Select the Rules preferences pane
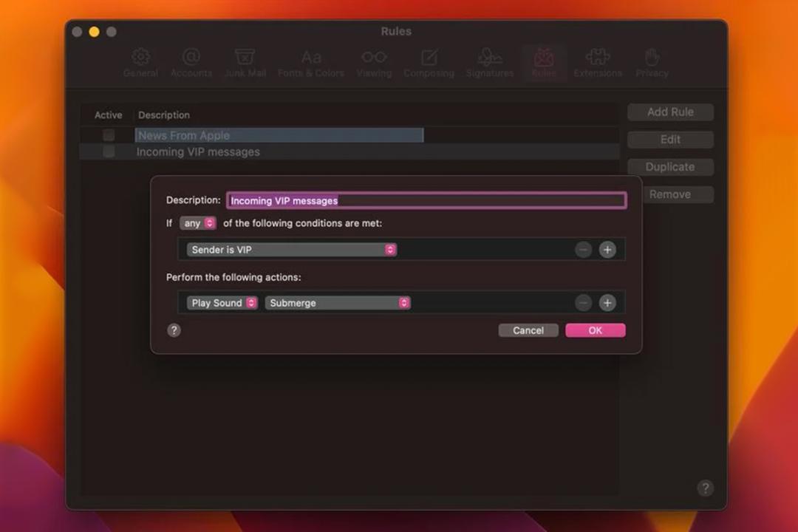The height and width of the screenshot is (532, 798). pyautogui.click(x=544, y=63)
